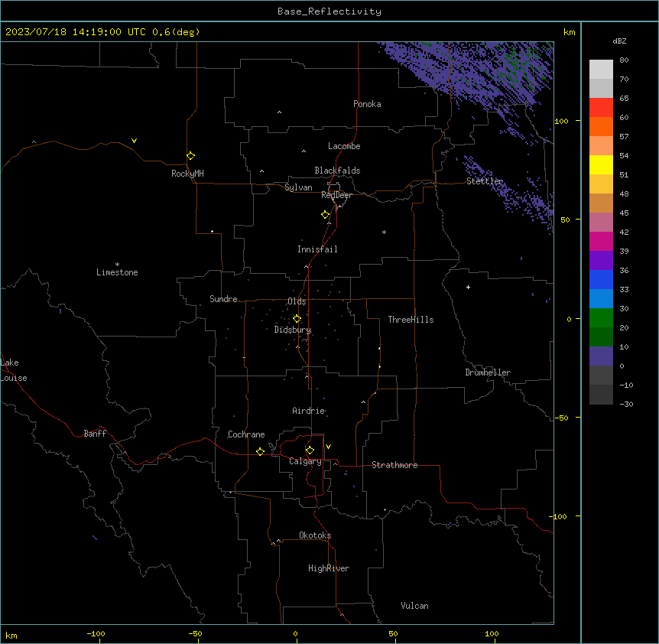659x644 pixels.
Task: Click the Vulcan map label
Action: (x=414, y=606)
